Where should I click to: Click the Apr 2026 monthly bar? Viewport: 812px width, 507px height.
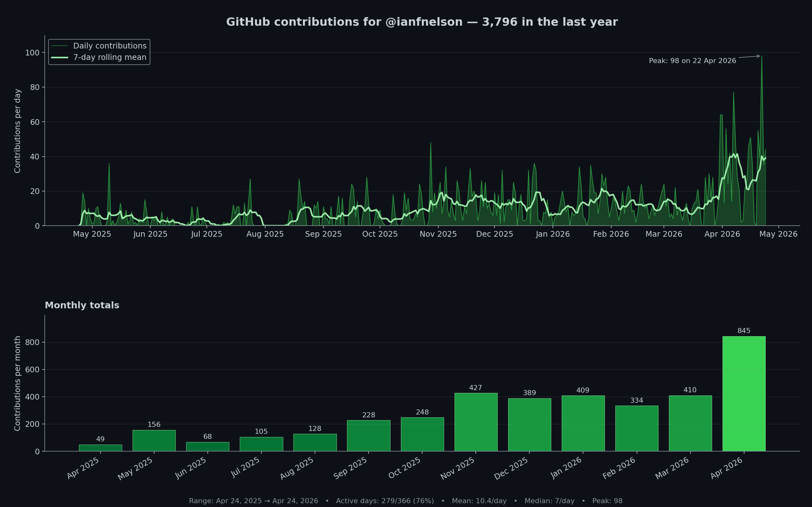[x=744, y=394]
